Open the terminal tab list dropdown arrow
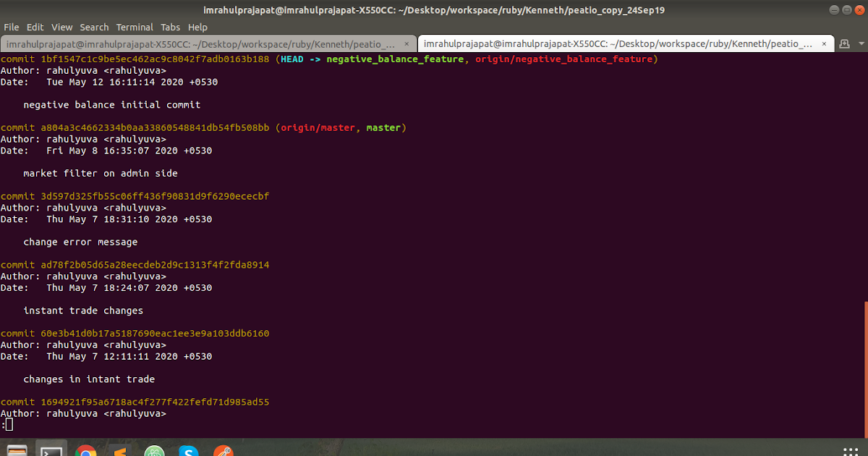The image size is (868, 456). (x=861, y=43)
